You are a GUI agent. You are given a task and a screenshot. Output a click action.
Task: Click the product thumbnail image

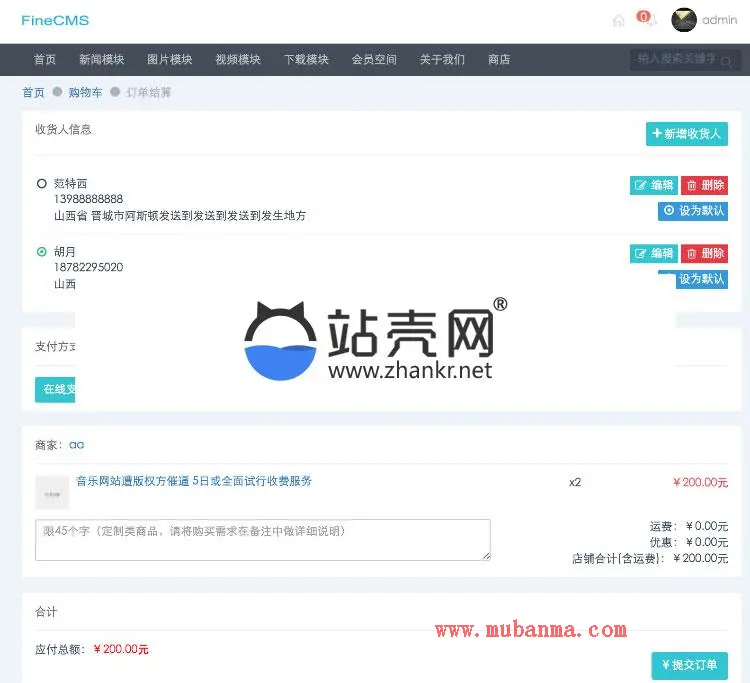tap(52, 493)
